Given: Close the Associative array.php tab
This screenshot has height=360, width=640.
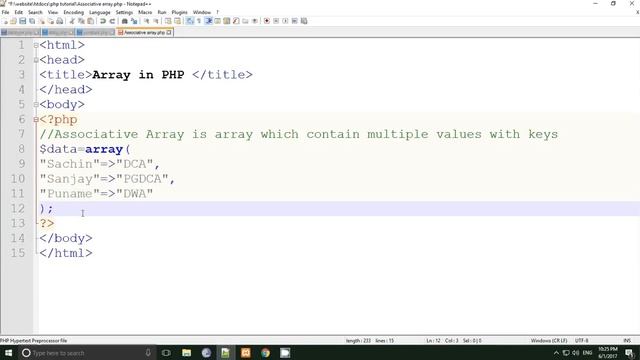Looking at the screenshot, I should (169, 32).
